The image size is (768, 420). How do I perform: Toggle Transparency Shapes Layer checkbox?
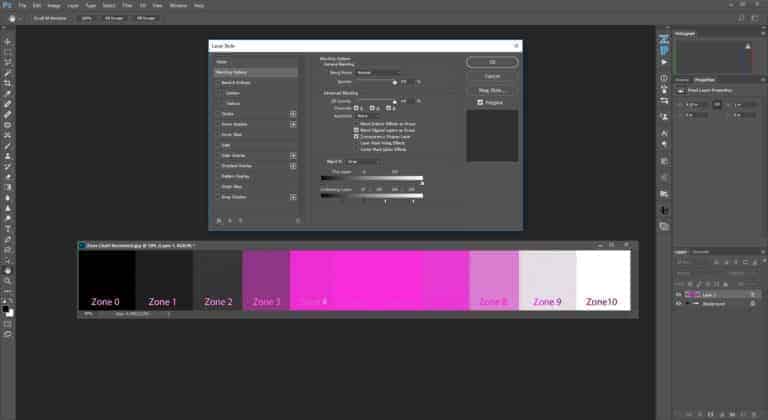click(x=356, y=135)
